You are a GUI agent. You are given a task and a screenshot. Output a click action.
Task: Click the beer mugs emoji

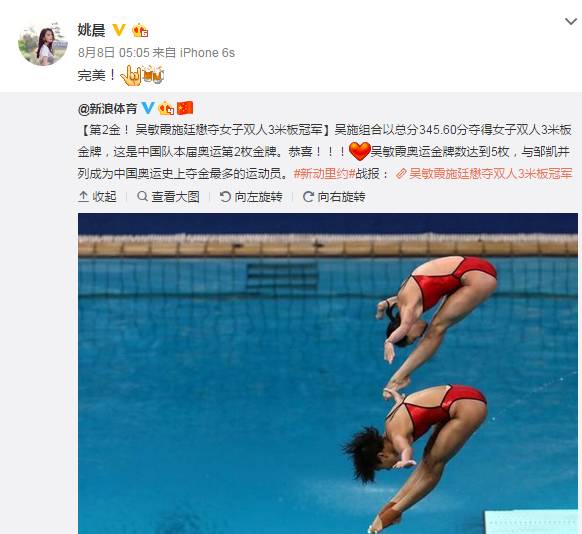[153, 75]
